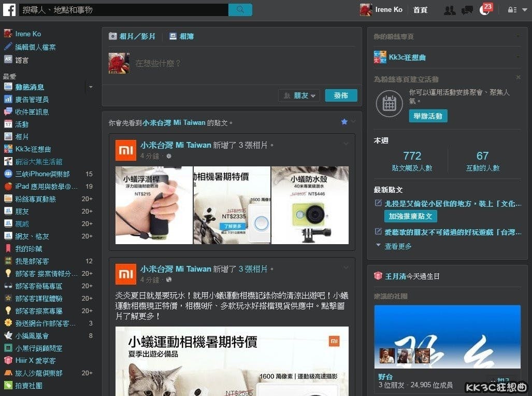
Task: Open 廚浴大集生活館 page in sidebar
Action: [x=39, y=162]
